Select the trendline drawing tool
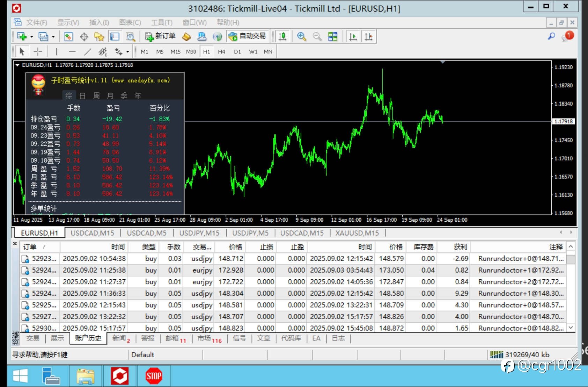The image size is (588, 387). click(87, 52)
